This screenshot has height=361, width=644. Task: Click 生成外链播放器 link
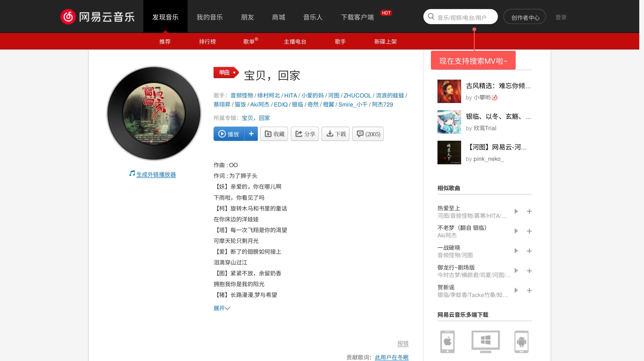[156, 174]
